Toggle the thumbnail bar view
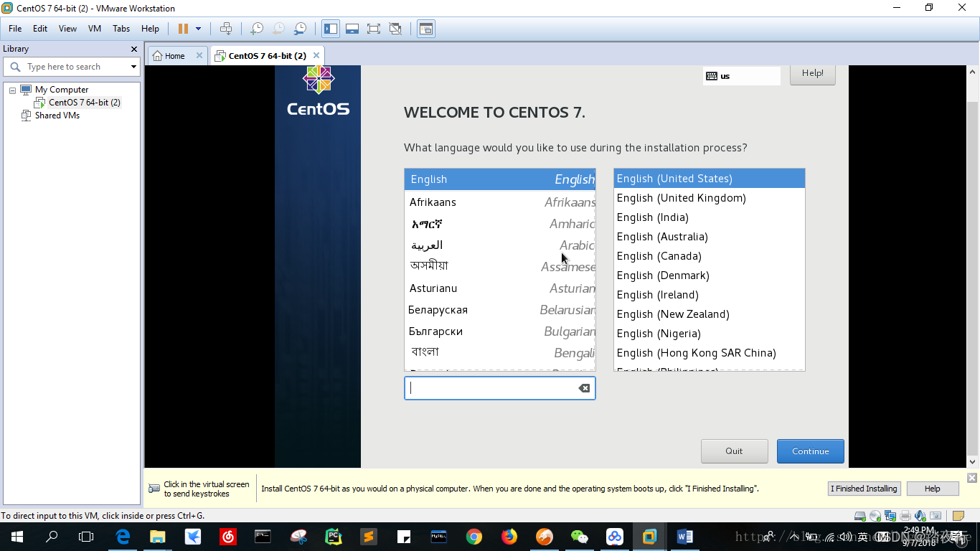 [352, 29]
